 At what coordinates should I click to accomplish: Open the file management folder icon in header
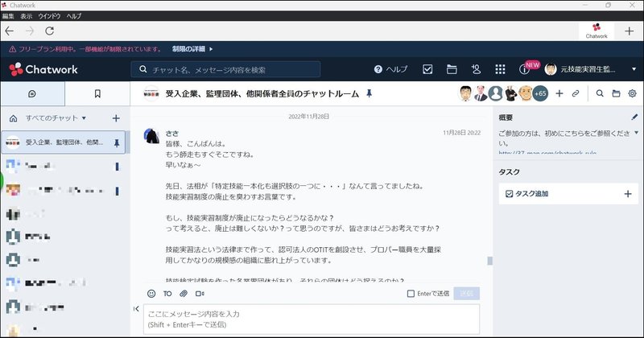click(452, 69)
